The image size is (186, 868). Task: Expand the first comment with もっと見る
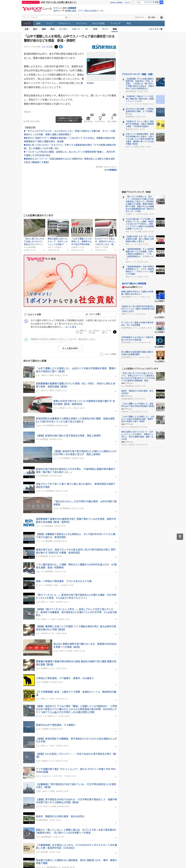(71, 327)
